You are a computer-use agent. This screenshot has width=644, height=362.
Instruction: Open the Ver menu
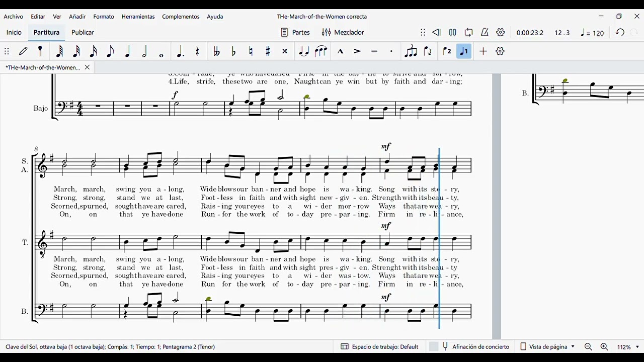[57, 17]
